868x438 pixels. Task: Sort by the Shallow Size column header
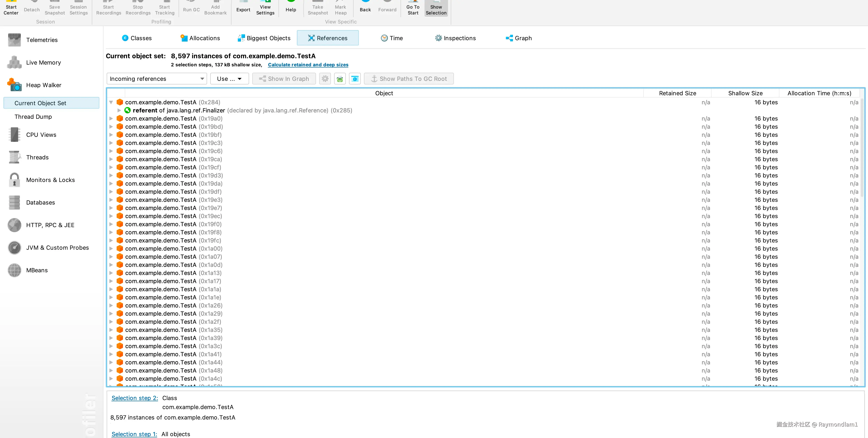coord(745,93)
